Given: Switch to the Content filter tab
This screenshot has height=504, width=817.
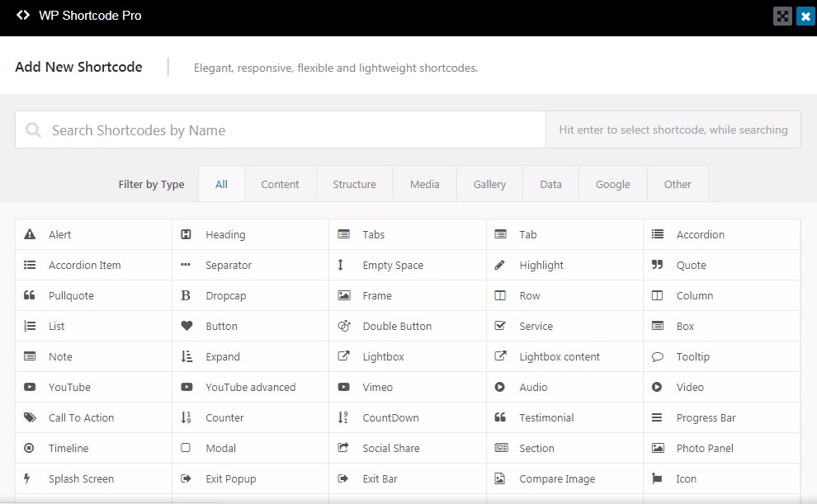Looking at the screenshot, I should coord(280,184).
